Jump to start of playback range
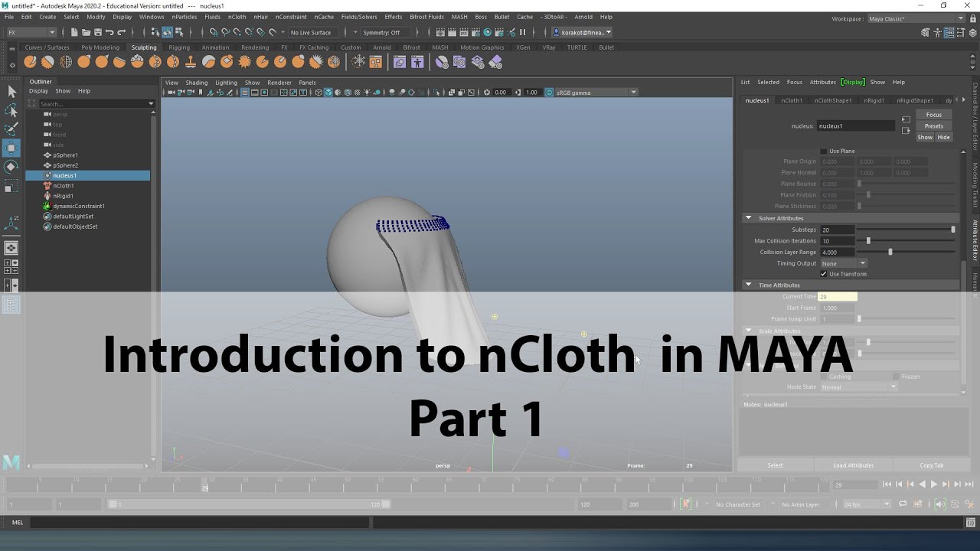This screenshot has height=551, width=980. coord(887,484)
